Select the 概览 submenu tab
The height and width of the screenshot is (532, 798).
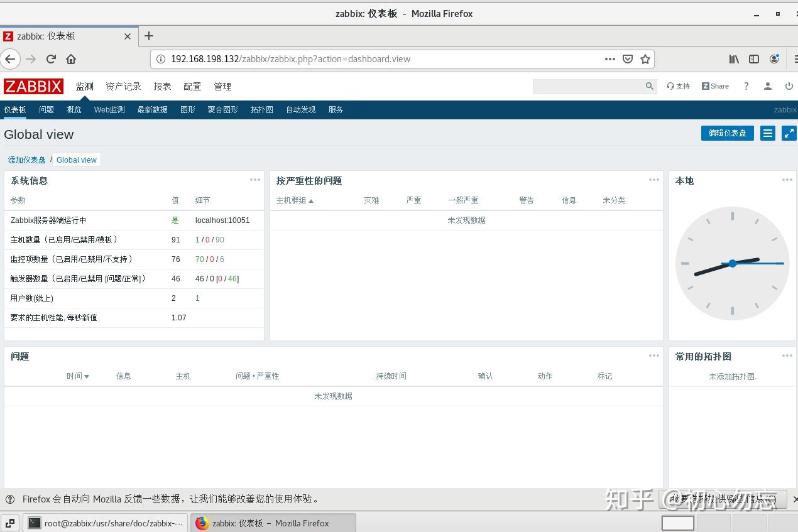pyautogui.click(x=74, y=110)
